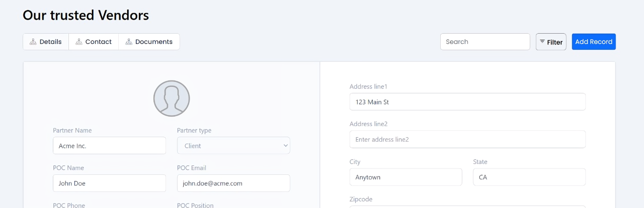
Task: Select the State input field
Action: click(529, 177)
